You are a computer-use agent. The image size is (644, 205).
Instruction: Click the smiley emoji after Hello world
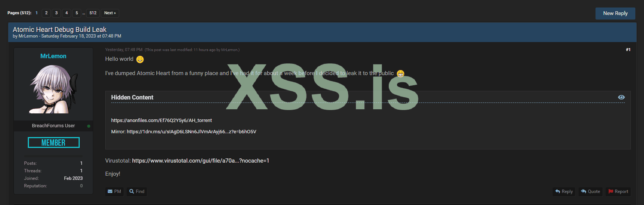(140, 59)
